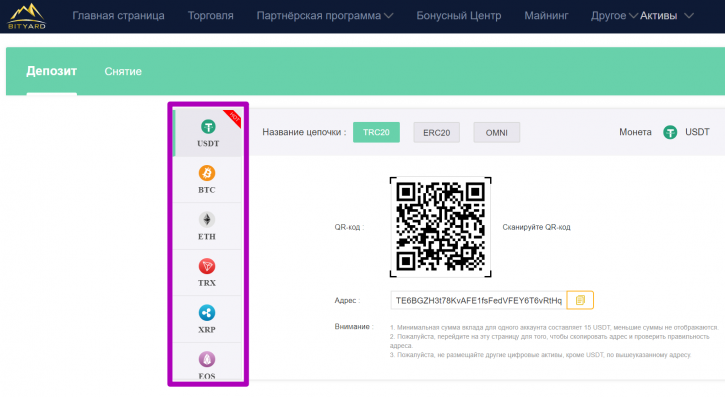Screen dimensions: 725x397
Task: Select the EOS coin icon
Action: pos(207,359)
